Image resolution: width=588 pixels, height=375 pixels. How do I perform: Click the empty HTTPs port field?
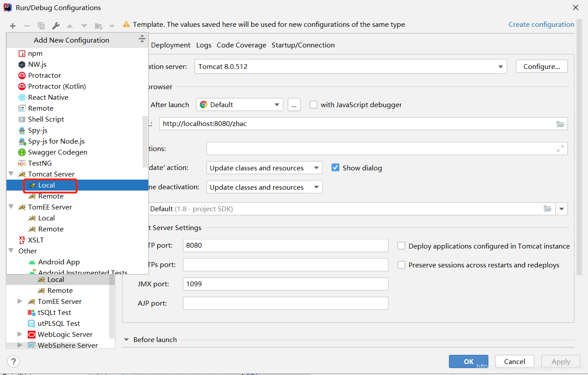coord(286,265)
